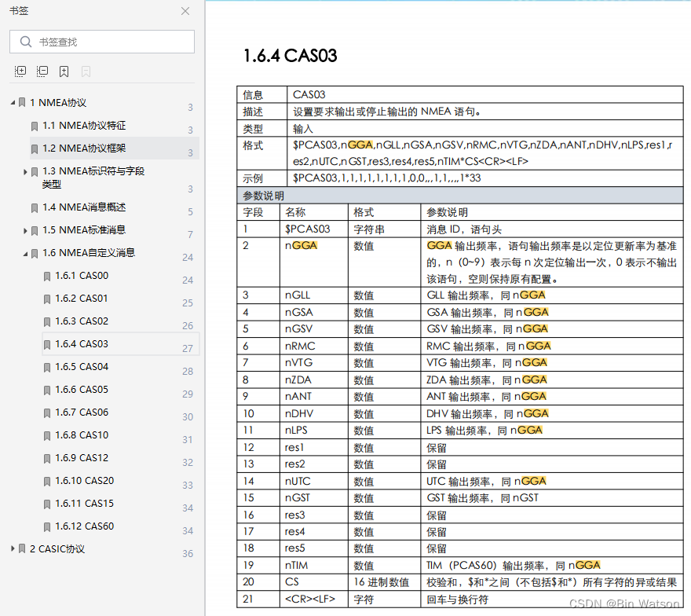Click bookmark icon beside 1.2 NMEA协议框架
Screen dimensions: 691x616
[35, 149]
